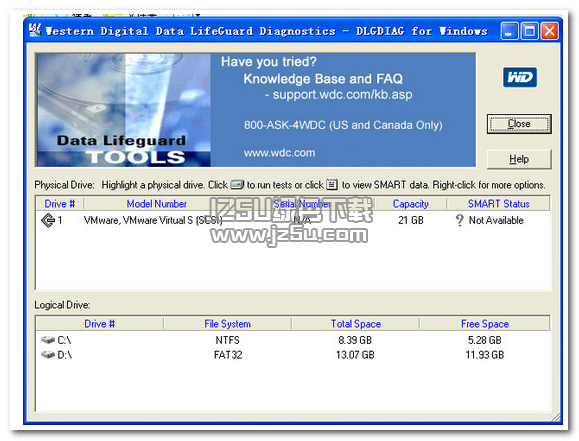Image resolution: width=579 pixels, height=441 pixels.
Task: Click the SMART status question mark icon
Action: coord(459,220)
